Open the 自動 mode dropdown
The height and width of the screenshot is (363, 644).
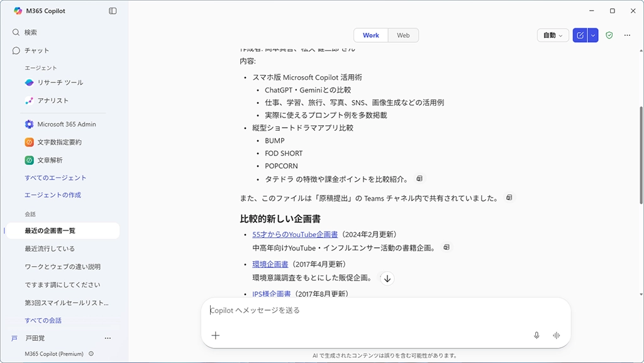click(x=553, y=35)
